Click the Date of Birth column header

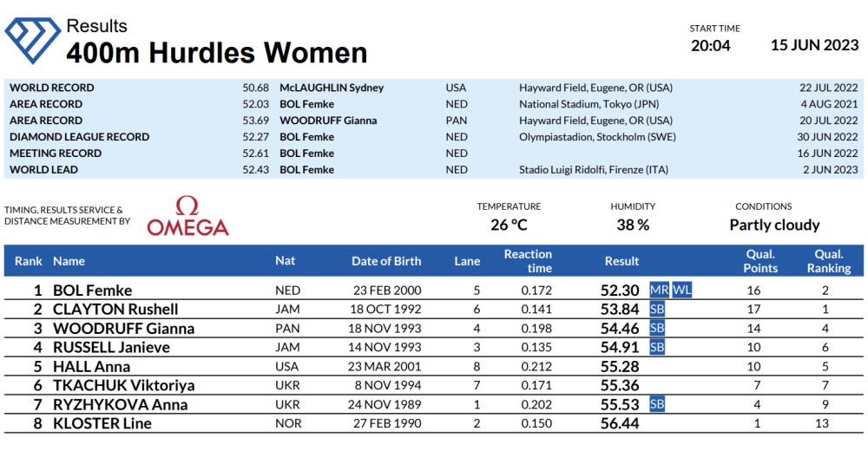point(386,261)
